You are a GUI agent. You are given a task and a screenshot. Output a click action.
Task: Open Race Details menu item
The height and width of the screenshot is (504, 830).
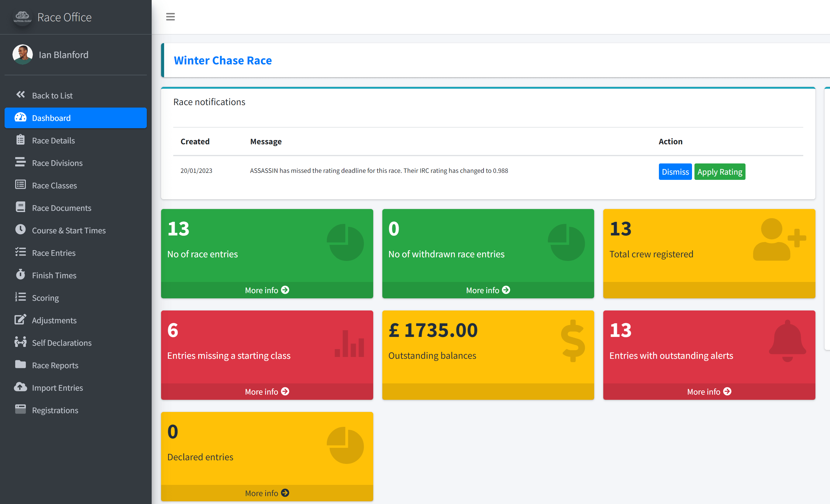point(76,140)
